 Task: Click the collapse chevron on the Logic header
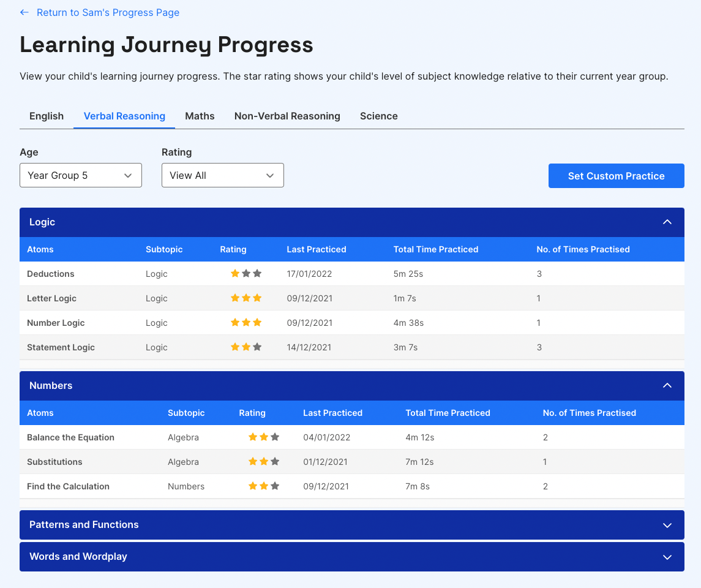[x=667, y=222]
